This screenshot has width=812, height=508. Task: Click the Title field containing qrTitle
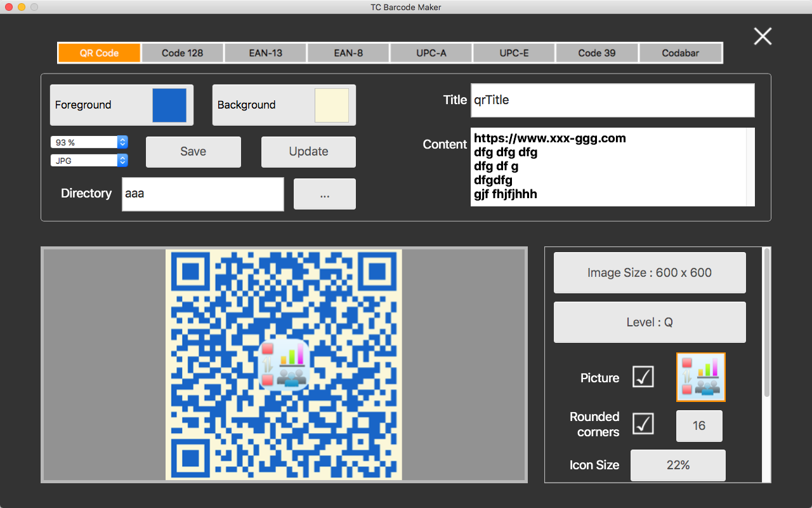click(613, 100)
